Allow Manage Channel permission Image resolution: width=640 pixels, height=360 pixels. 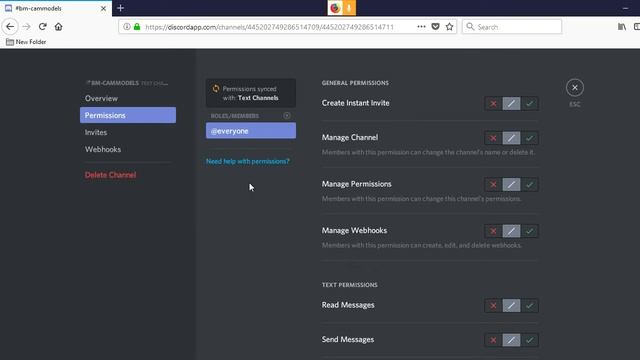(x=529, y=138)
